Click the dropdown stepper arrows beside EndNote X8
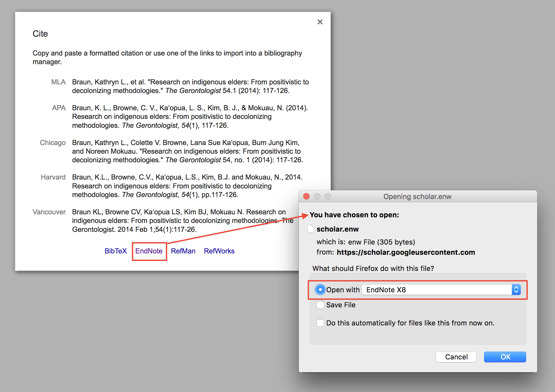The width and height of the screenshot is (555, 392). point(516,290)
